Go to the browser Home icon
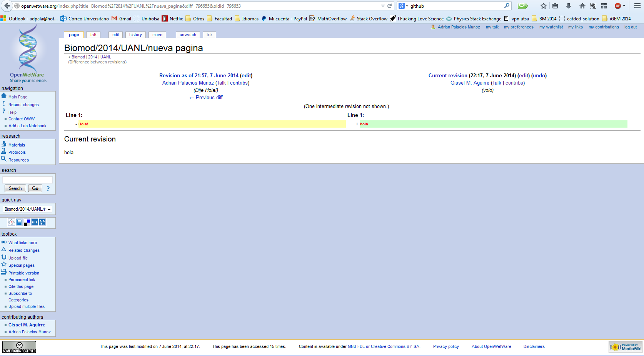This screenshot has width=644, height=356. [582, 6]
